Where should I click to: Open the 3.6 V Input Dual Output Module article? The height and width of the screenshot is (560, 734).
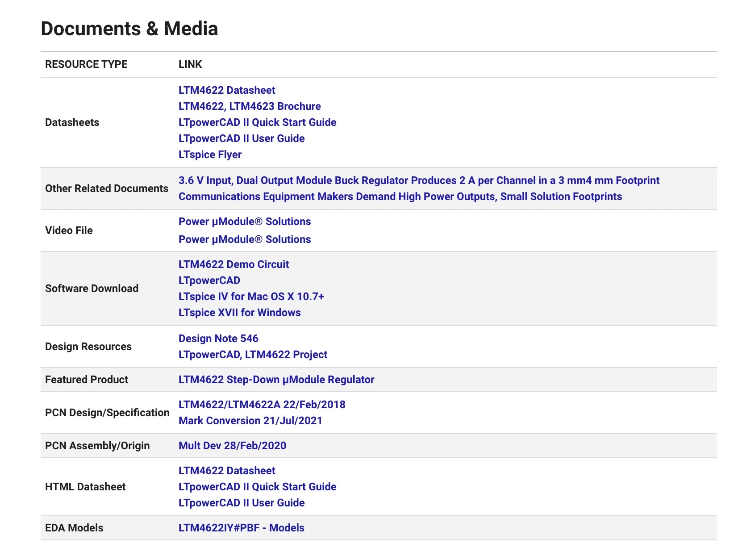(x=419, y=180)
